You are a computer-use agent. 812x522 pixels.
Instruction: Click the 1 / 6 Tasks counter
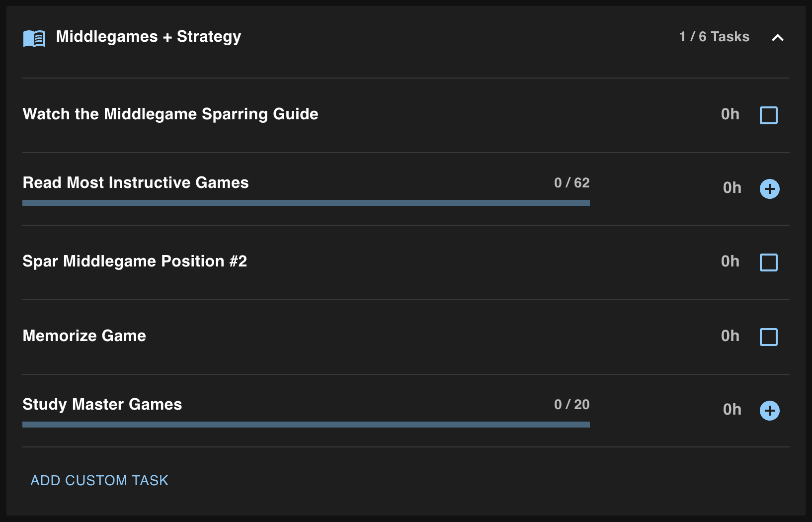714,37
